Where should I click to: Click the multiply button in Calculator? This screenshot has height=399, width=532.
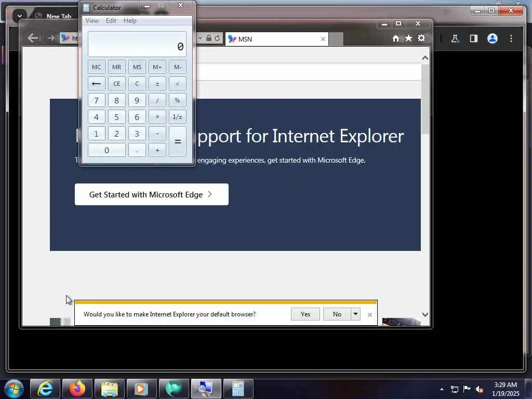tap(157, 117)
